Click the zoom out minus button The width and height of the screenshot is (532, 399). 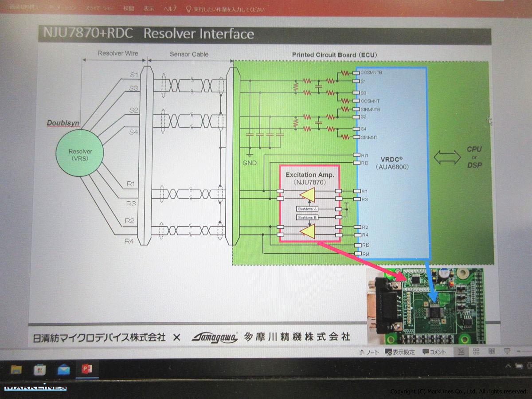[x=520, y=352]
